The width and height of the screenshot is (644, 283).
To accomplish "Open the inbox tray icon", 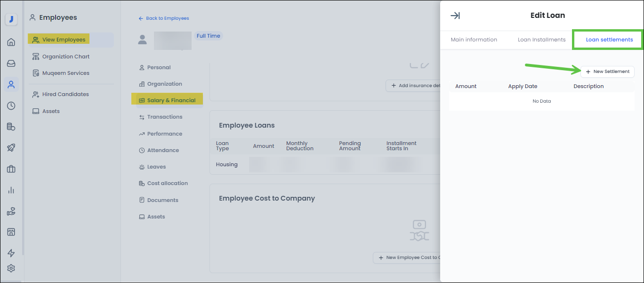I will pos(11,64).
